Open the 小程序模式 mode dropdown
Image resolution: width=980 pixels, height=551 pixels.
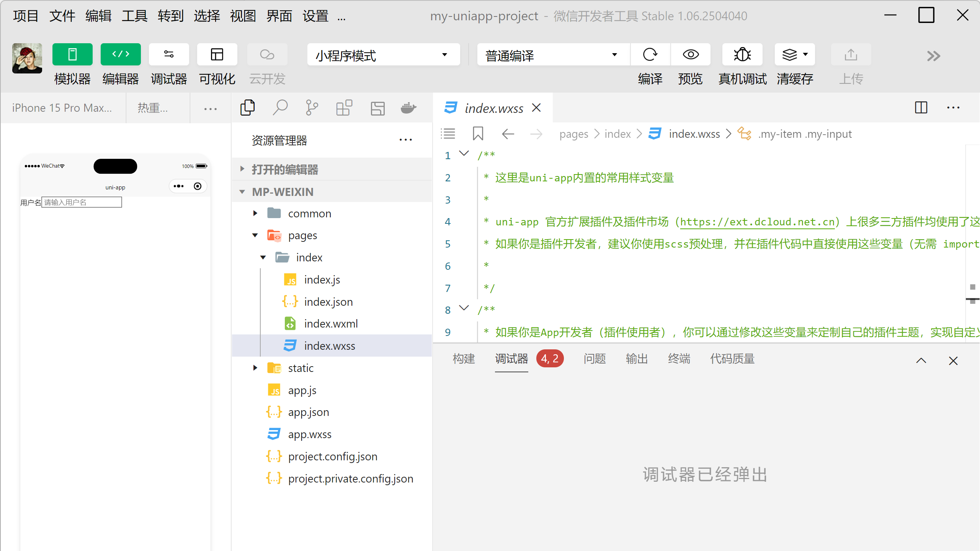(x=383, y=55)
